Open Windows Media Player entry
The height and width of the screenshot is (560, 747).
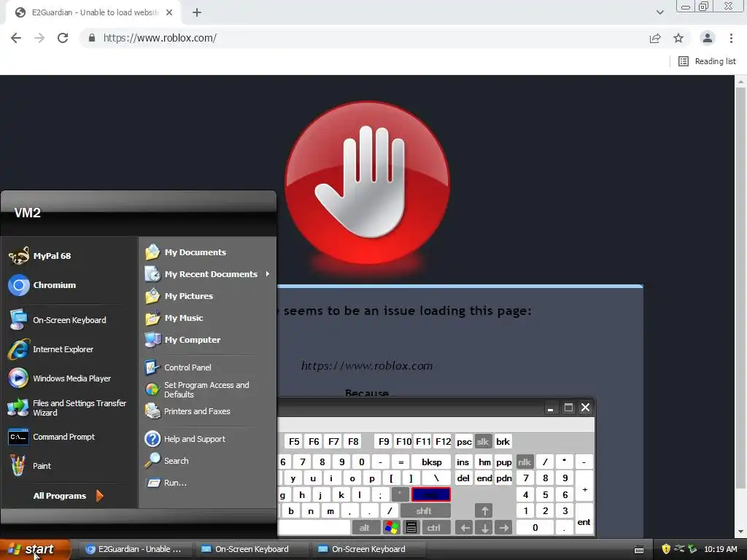point(60,378)
